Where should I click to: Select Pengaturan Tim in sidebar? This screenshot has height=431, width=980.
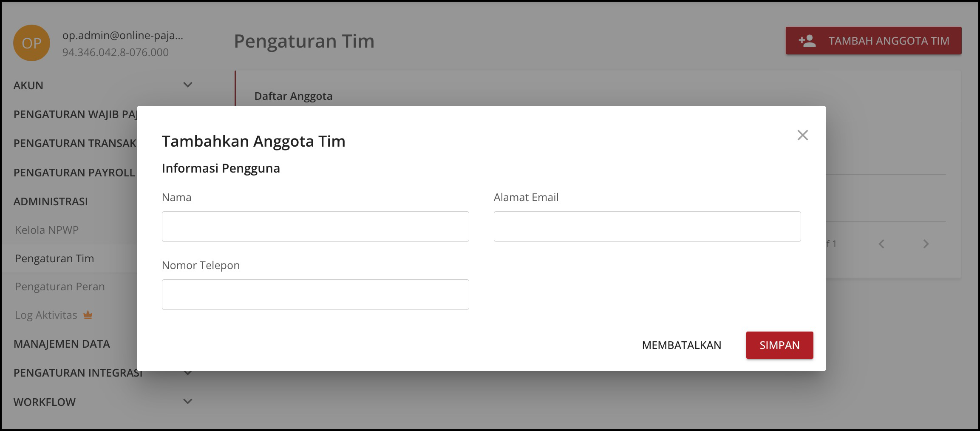click(x=54, y=258)
